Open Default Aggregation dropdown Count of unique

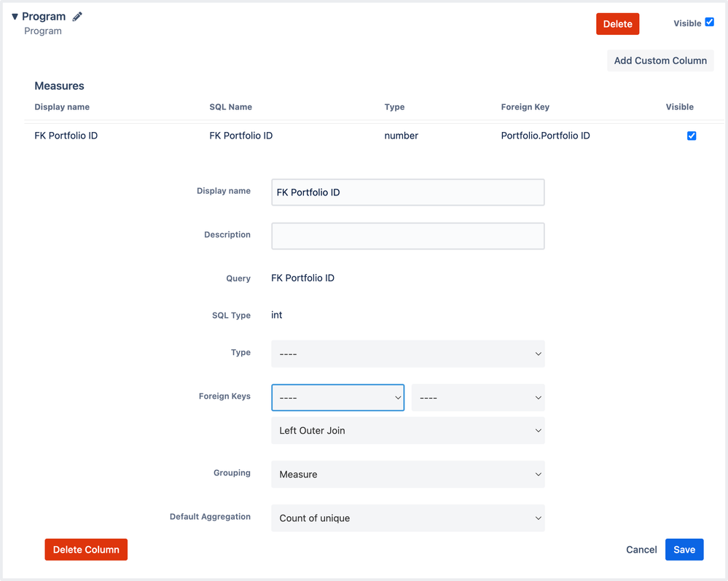click(407, 518)
